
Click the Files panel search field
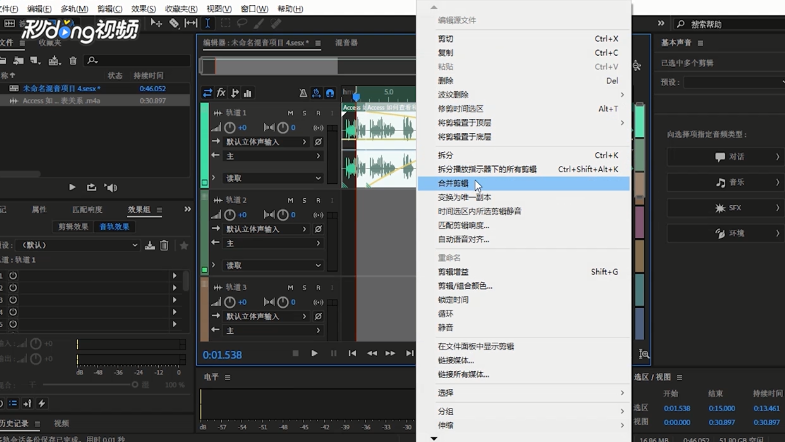(x=138, y=61)
